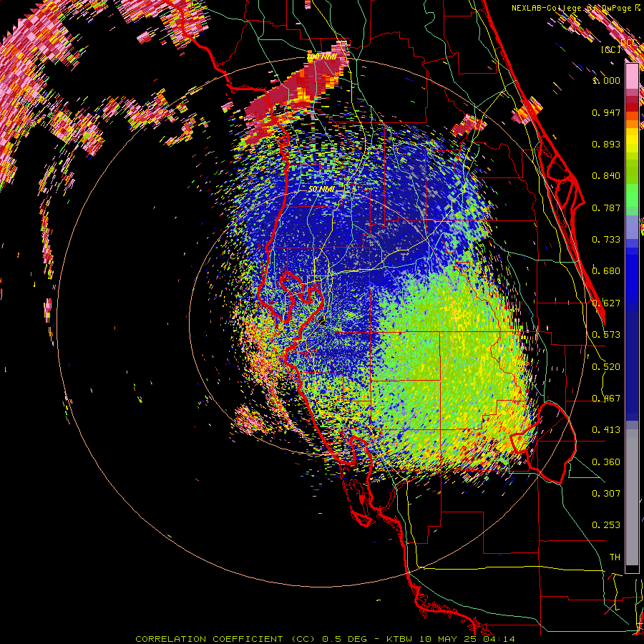Screen dimensions: 644x644
Task: Click the [CC] legend header label
Action: coord(611,49)
